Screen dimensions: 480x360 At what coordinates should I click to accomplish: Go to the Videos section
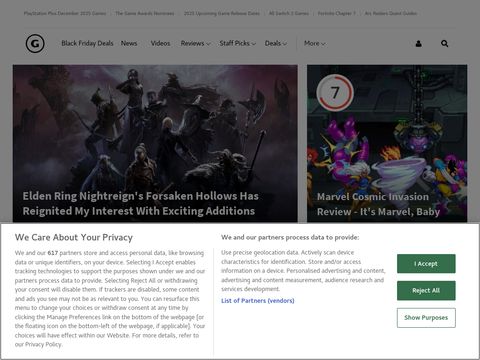[160, 43]
